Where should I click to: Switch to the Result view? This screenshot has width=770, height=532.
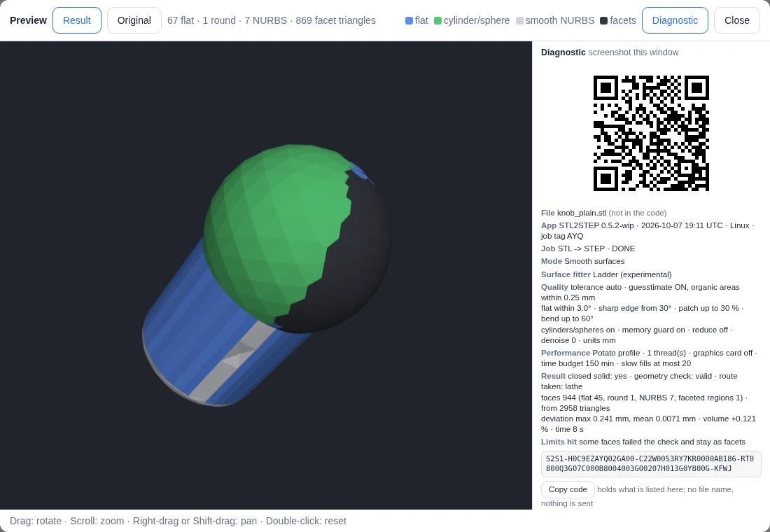pos(76,20)
